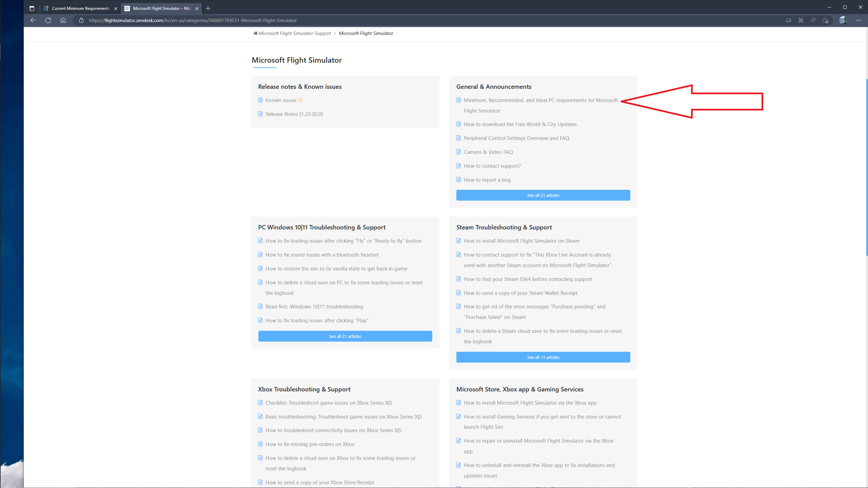This screenshot has height=488, width=868.
Task: Click the Read aloud icon
Action: (x=813, y=20)
